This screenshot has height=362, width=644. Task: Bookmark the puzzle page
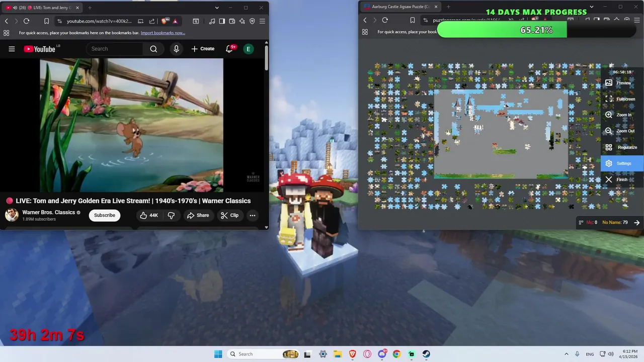[412, 20]
